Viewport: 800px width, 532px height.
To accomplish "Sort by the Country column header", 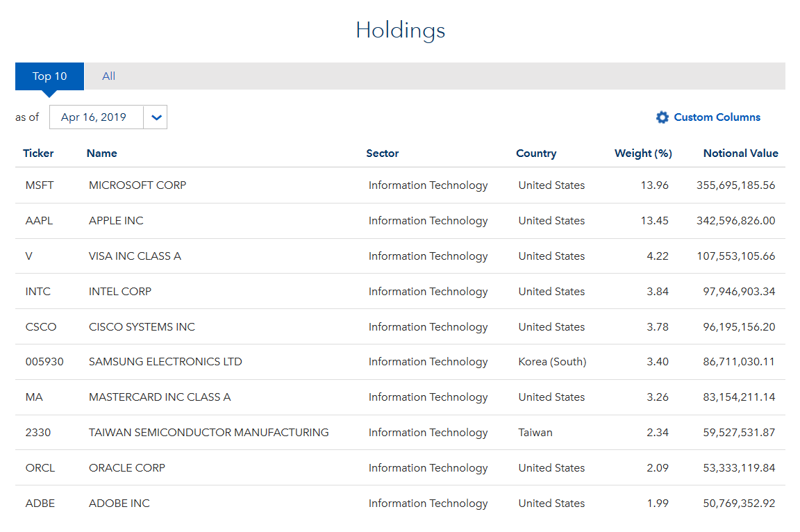I will 536,153.
